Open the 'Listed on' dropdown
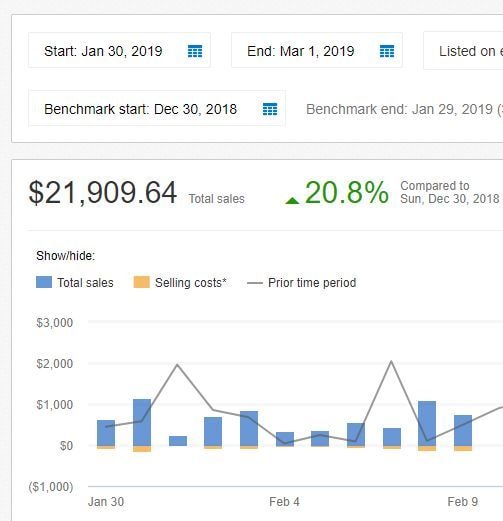 (x=463, y=51)
